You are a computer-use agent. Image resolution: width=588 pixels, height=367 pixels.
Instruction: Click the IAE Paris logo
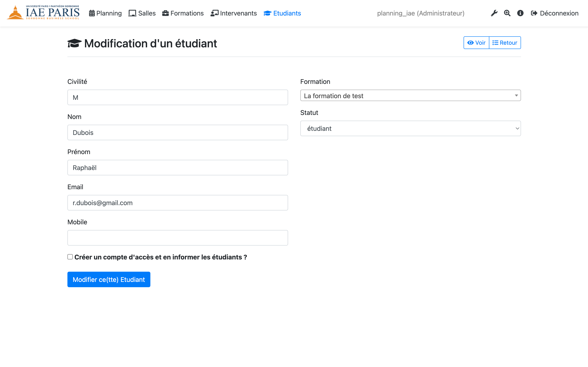point(43,13)
